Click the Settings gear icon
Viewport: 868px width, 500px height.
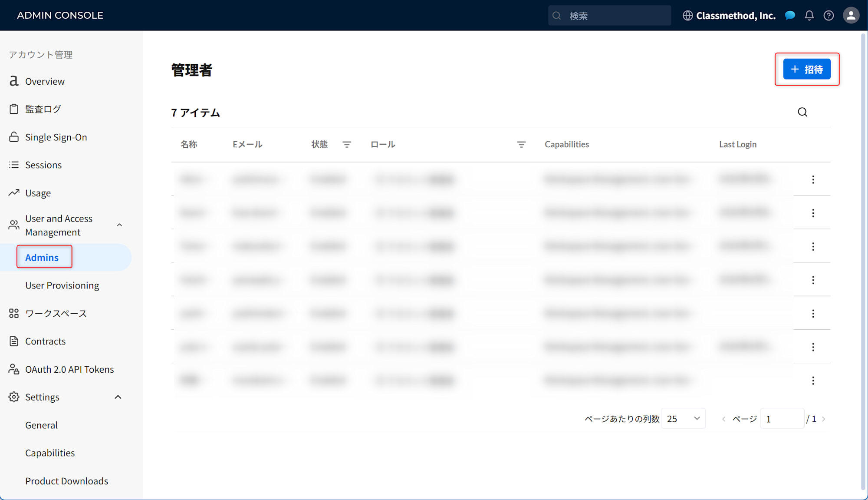14,397
